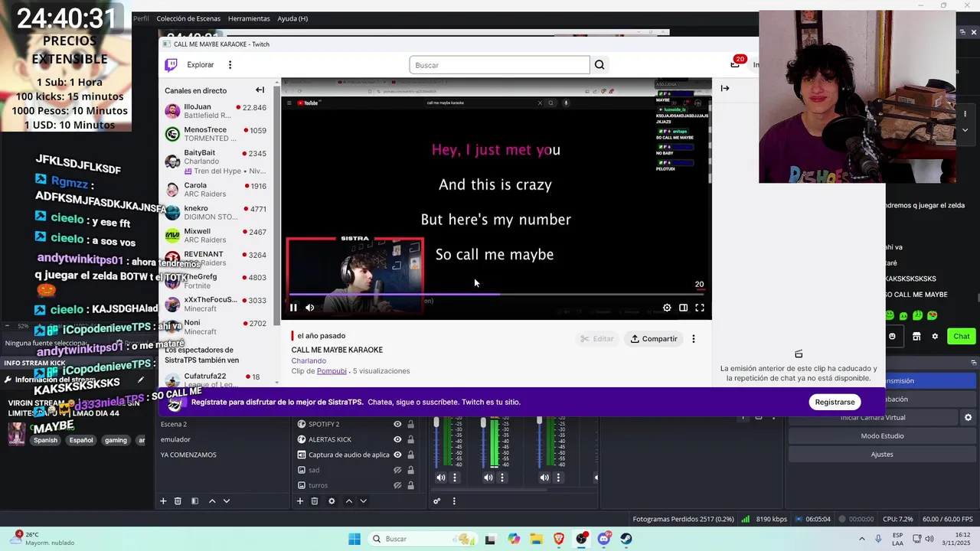Select the emulador scene
The width and height of the screenshot is (980, 551).
tap(175, 439)
